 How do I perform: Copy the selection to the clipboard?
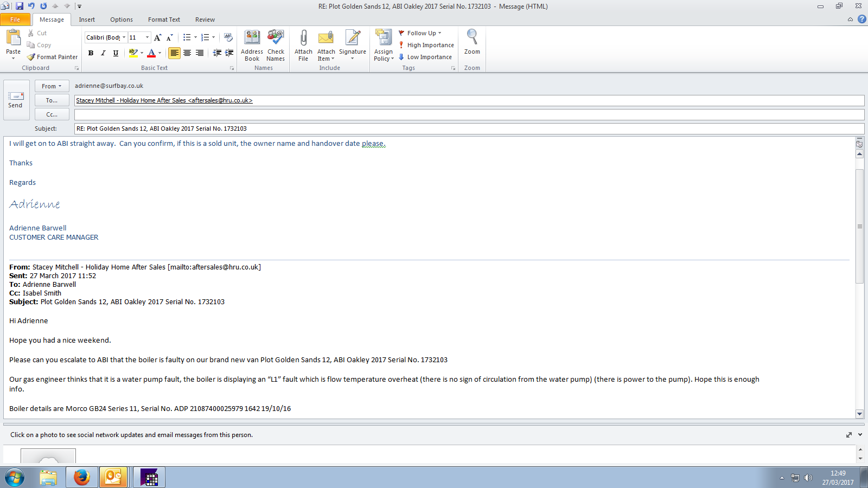(x=39, y=45)
